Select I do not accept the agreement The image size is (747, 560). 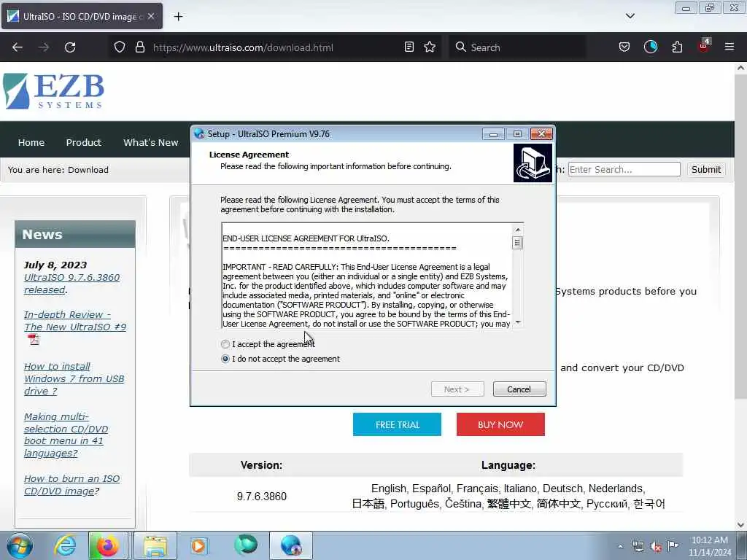point(281,359)
